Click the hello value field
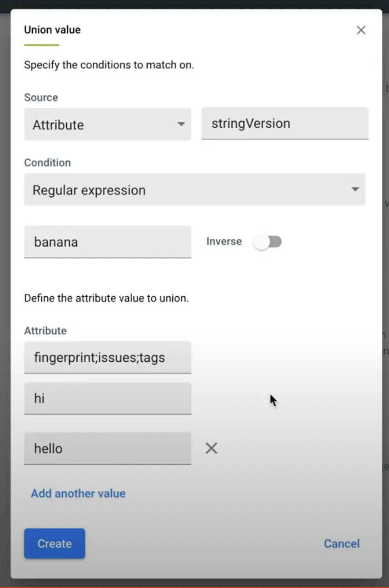 tap(107, 448)
